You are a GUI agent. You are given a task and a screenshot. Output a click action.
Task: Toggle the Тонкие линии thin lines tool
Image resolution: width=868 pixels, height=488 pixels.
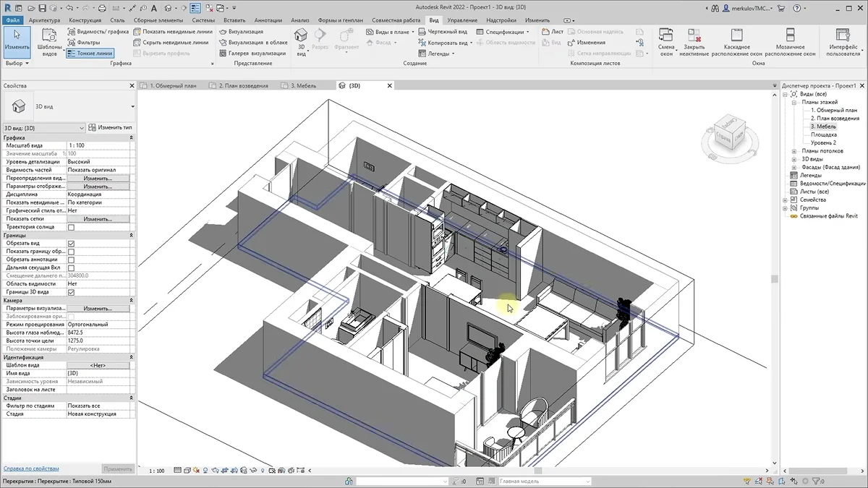pyautogui.click(x=90, y=53)
